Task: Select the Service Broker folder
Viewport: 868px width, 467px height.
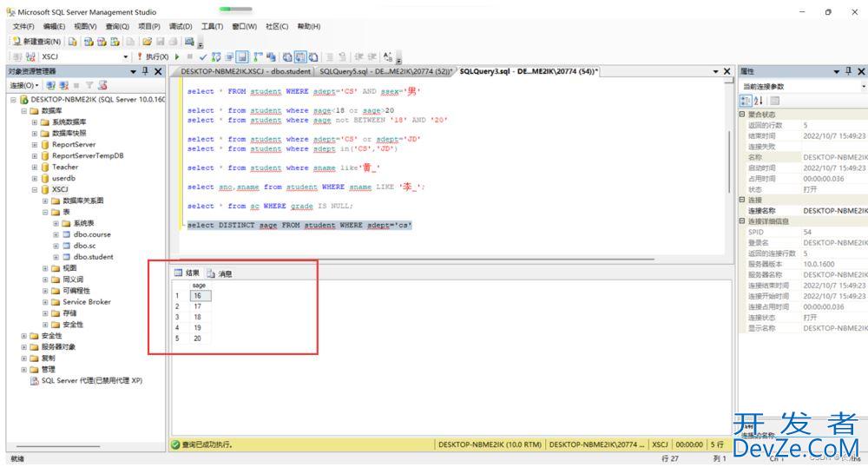Action: (x=86, y=301)
